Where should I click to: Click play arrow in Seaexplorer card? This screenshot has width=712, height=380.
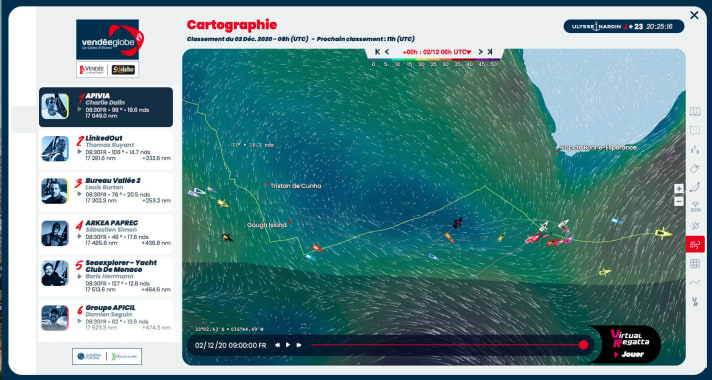coord(80,276)
